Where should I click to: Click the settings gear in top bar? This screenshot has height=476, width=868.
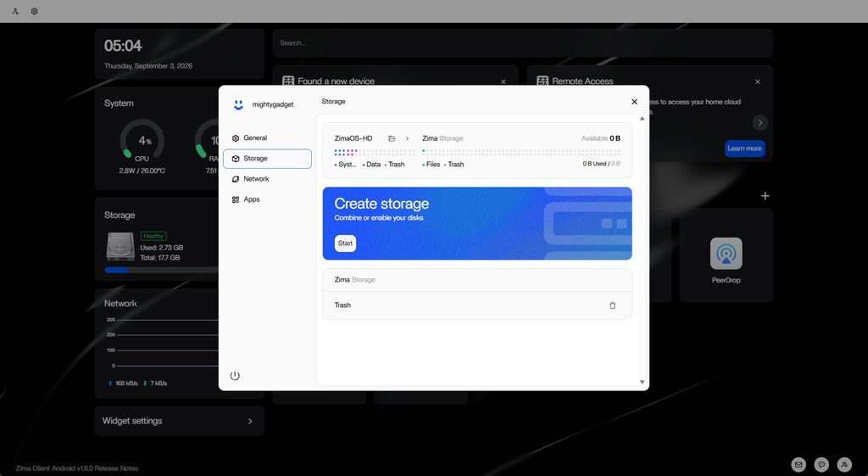point(34,11)
